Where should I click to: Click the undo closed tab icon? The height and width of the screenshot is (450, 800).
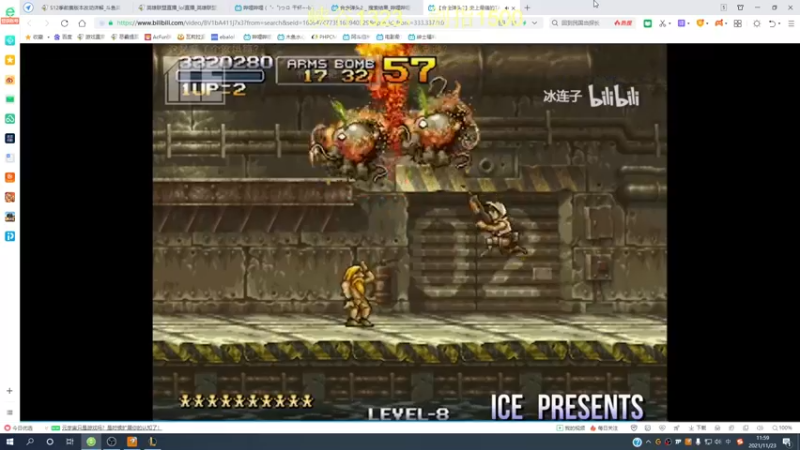pyautogui.click(x=772, y=23)
